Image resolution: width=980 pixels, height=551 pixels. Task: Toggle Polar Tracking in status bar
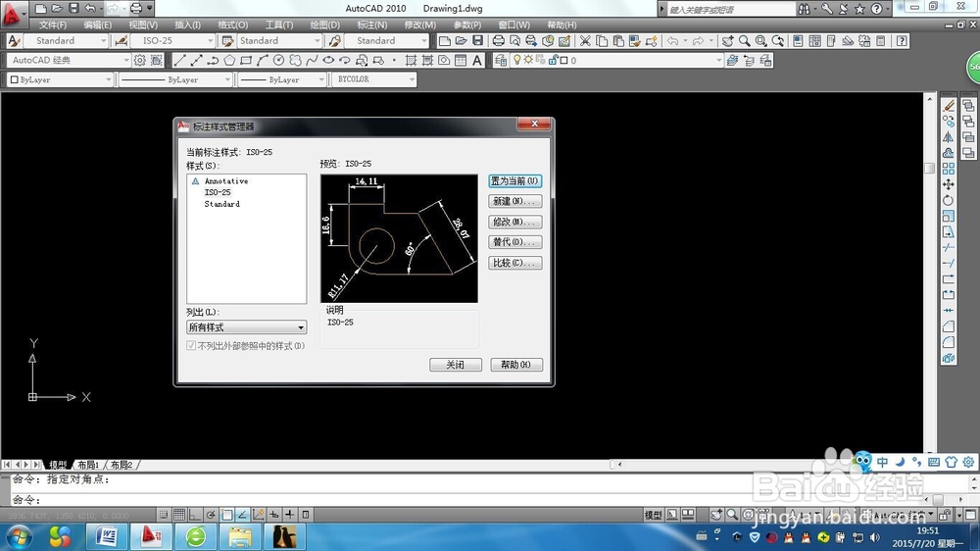[x=212, y=515]
